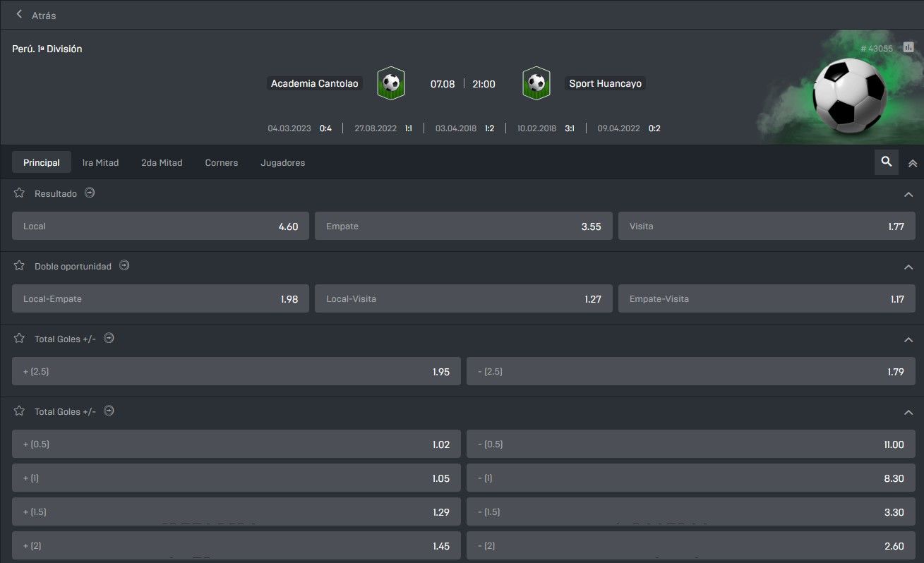Click past result 03.04.2018 1:2

[464, 128]
